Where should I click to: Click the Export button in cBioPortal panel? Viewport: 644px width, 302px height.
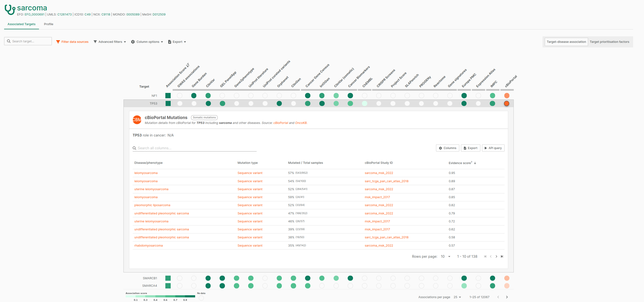coord(470,148)
